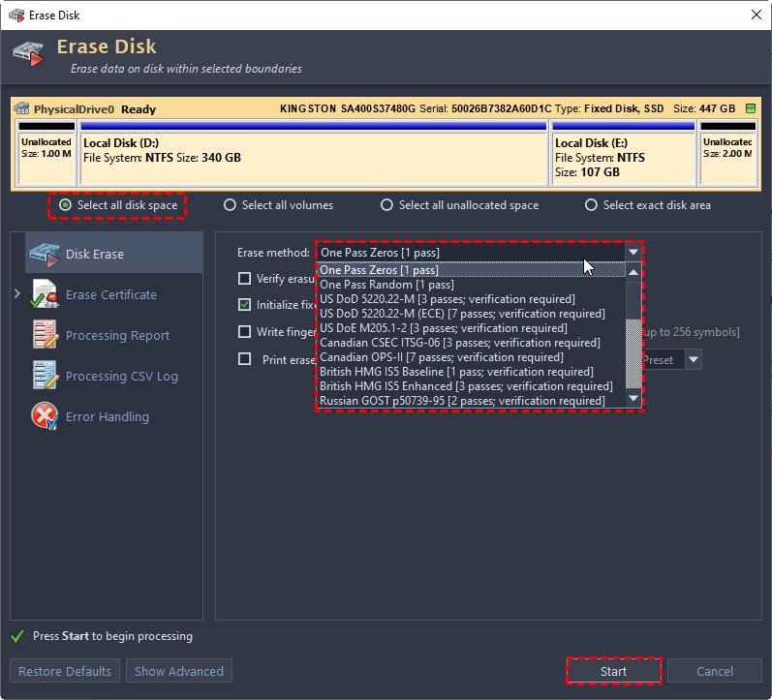The height and width of the screenshot is (700, 772).
Task: Select the Processing CSV Log icon
Action: pyautogui.click(x=45, y=376)
